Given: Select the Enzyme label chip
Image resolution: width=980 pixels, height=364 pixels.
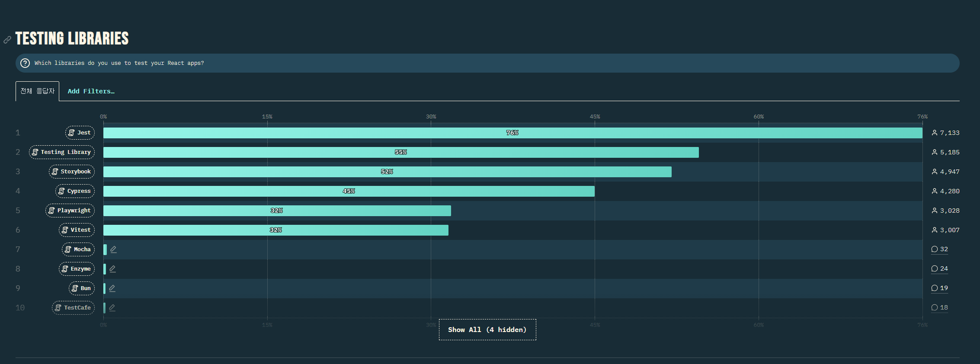Looking at the screenshot, I should [77, 269].
